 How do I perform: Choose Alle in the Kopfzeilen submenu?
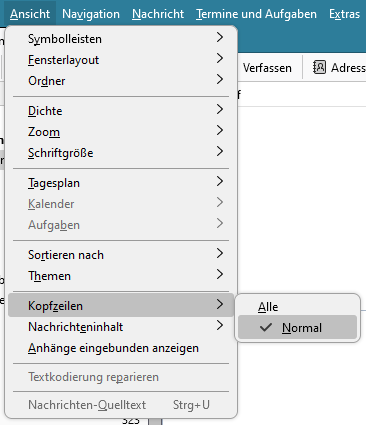click(297, 306)
